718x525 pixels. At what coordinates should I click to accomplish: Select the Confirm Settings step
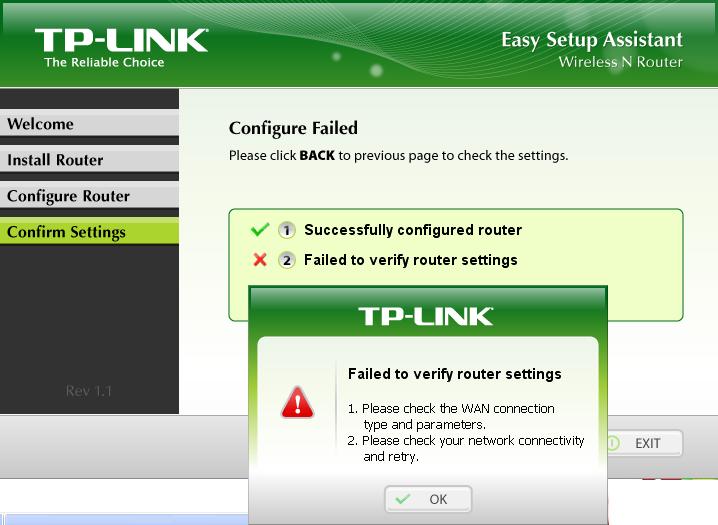click(89, 232)
